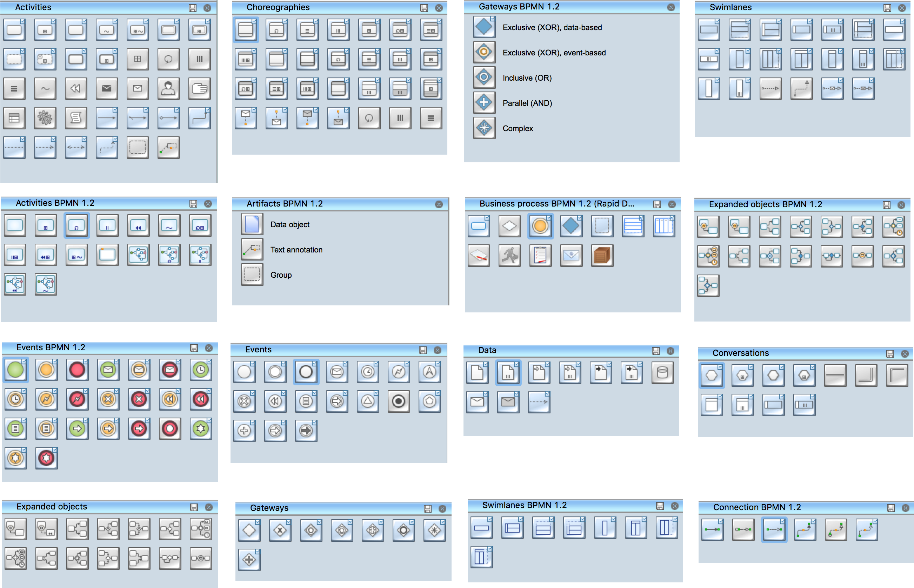
Task: Select the Exclusive (XOR), event-based gateway
Action: point(484,52)
